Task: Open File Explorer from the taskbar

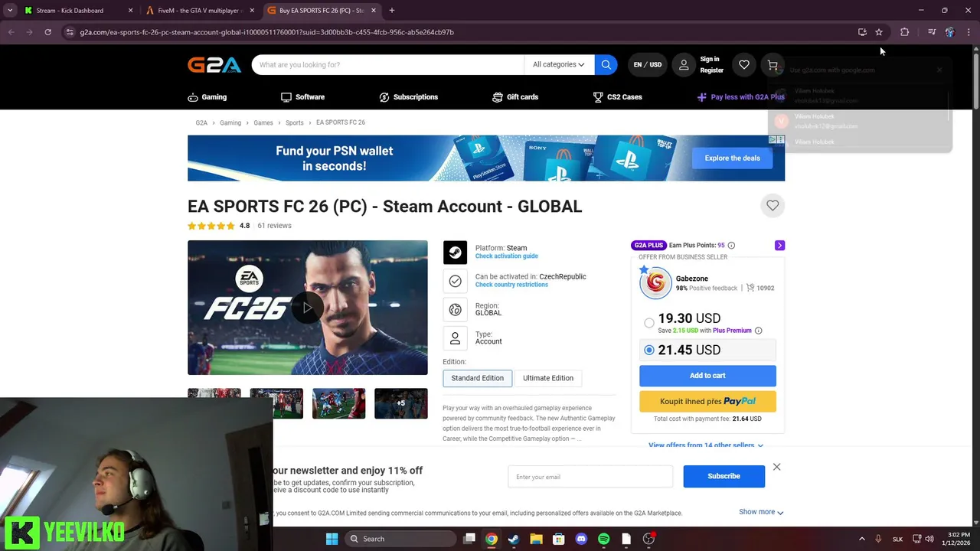Action: [536, 539]
